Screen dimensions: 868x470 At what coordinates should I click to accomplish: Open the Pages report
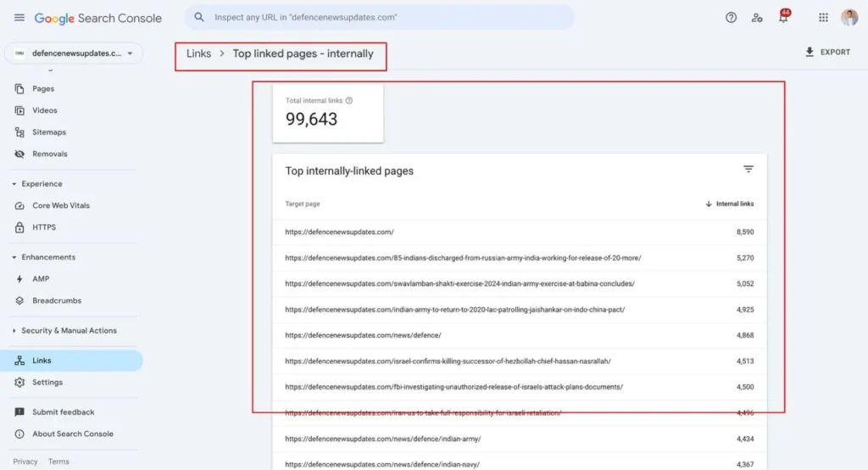tap(43, 89)
